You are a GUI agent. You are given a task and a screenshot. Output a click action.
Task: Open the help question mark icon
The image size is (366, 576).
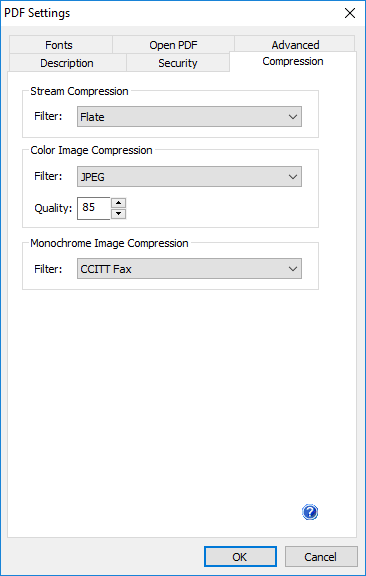tap(310, 512)
